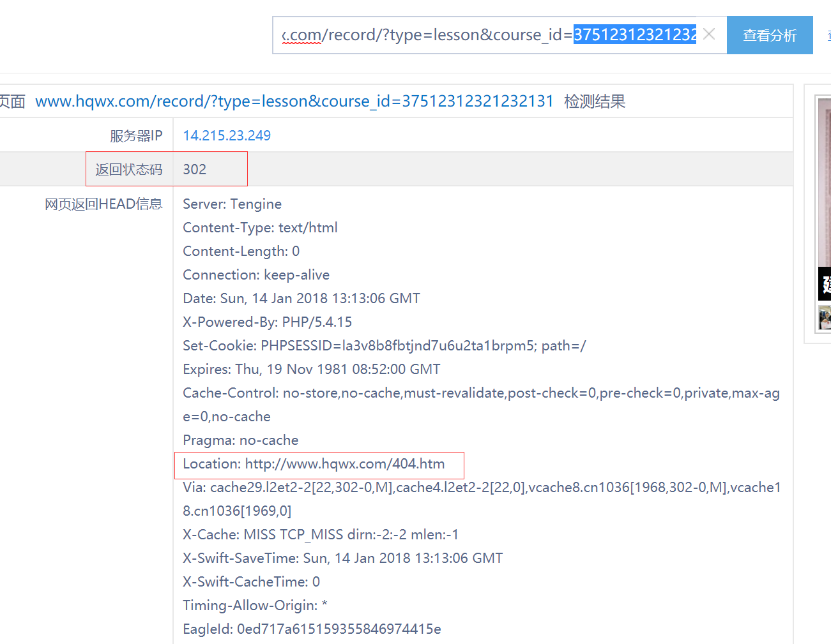Click the X-Powered-By: PHP/5.4.15 line
The image size is (831, 644).
(267, 322)
